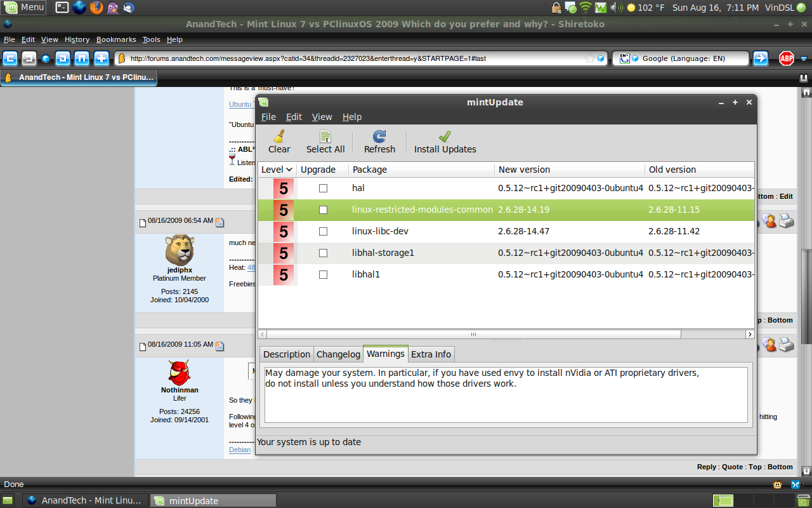This screenshot has width=812, height=508.
Task: Click the browser Home button
Action: [x=82, y=58]
